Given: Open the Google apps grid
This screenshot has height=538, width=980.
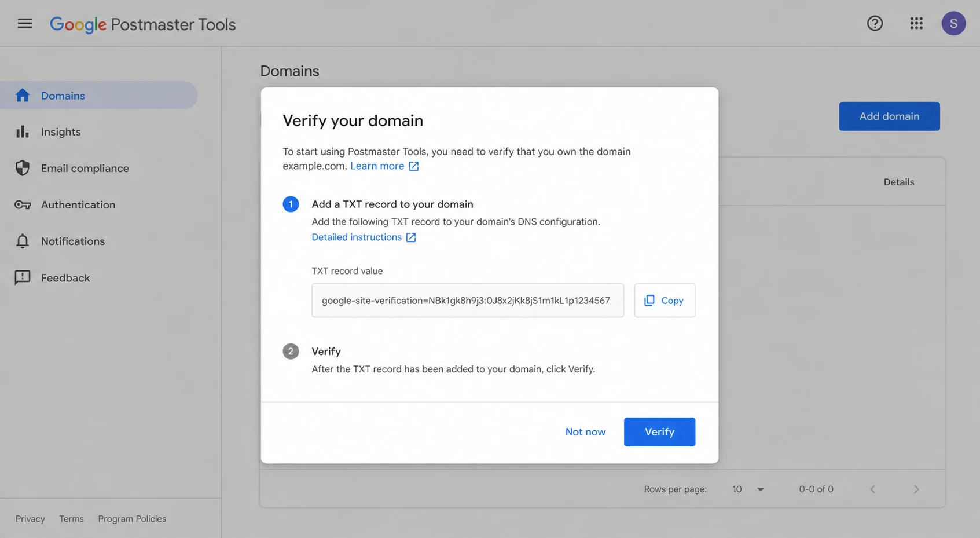Looking at the screenshot, I should [x=916, y=23].
